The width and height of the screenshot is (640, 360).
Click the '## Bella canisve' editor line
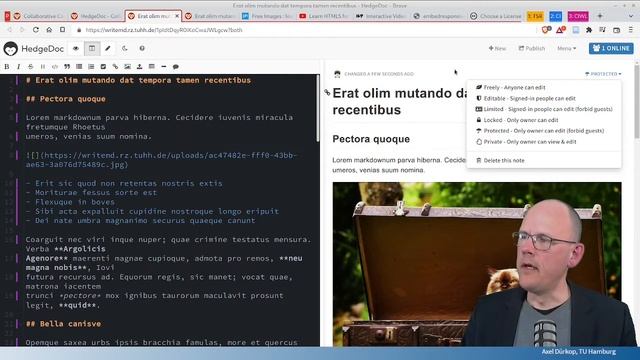tap(63, 324)
